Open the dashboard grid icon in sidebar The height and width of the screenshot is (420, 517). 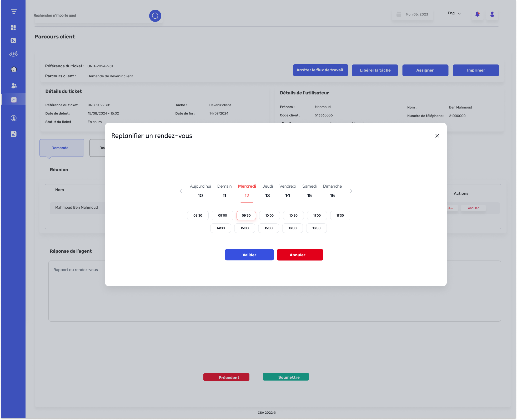coord(13,28)
